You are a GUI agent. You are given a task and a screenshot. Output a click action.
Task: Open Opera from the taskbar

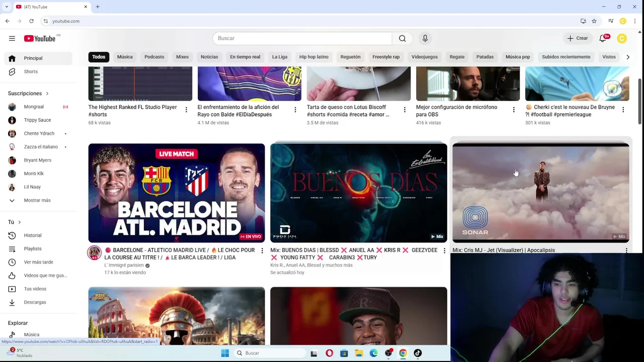[329, 353]
